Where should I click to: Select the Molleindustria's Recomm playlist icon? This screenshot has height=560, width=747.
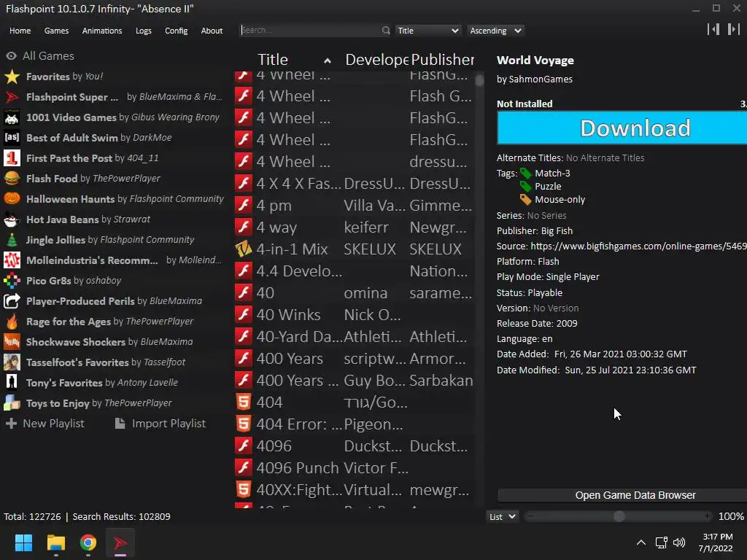point(12,260)
